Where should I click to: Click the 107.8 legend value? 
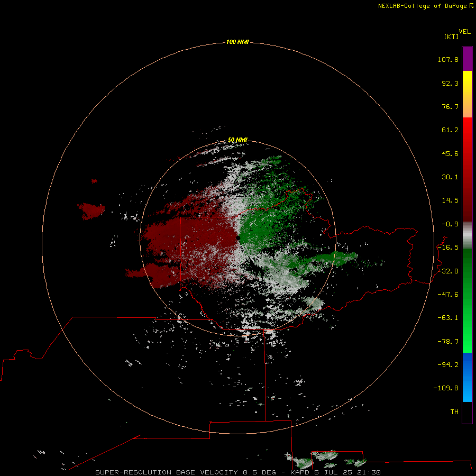pos(448,59)
